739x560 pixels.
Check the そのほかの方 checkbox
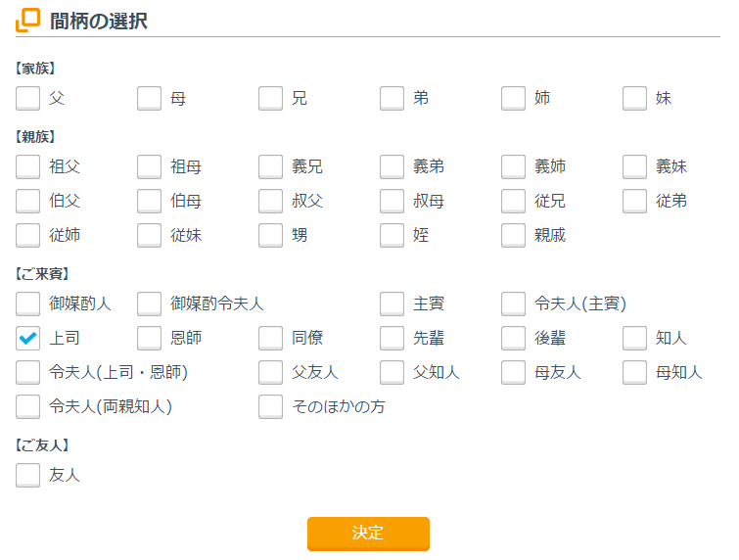pos(271,406)
